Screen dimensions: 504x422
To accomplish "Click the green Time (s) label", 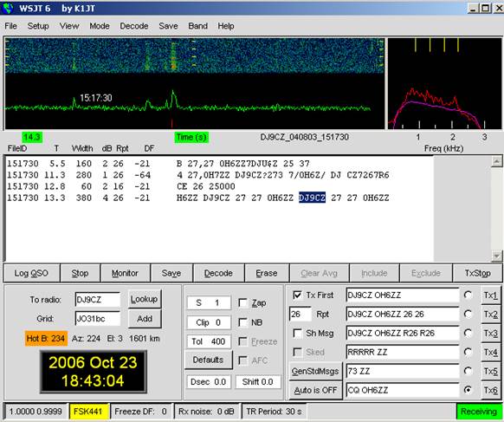I will (191, 137).
